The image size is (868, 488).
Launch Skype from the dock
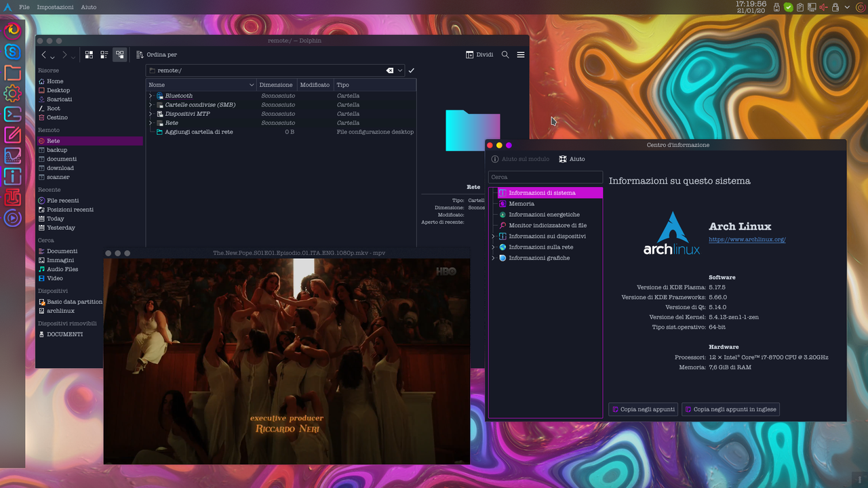[x=13, y=52]
